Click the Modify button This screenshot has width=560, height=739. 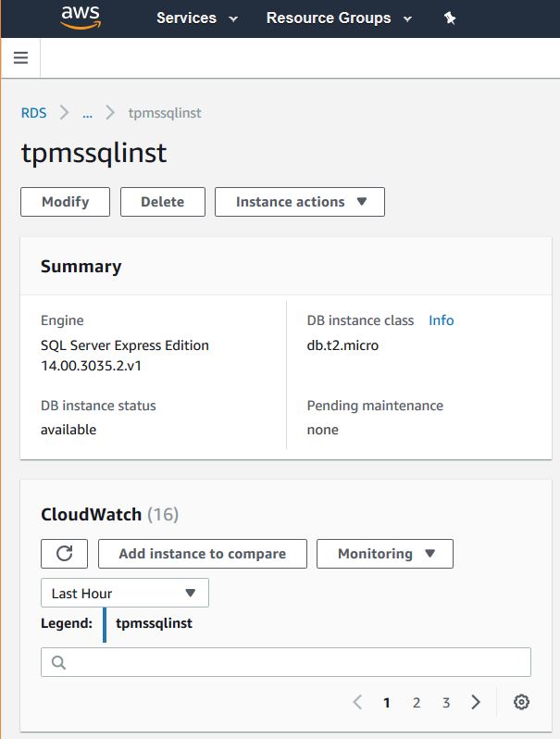(65, 202)
